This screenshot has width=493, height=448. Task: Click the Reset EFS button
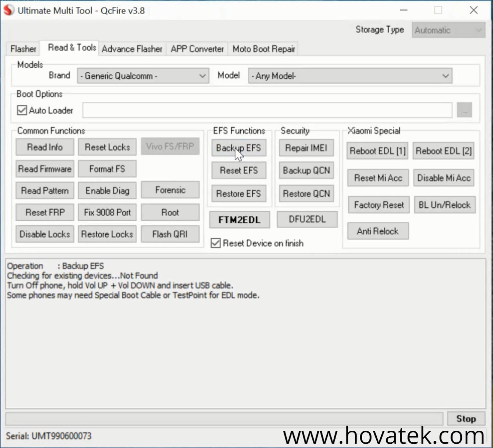pos(239,170)
